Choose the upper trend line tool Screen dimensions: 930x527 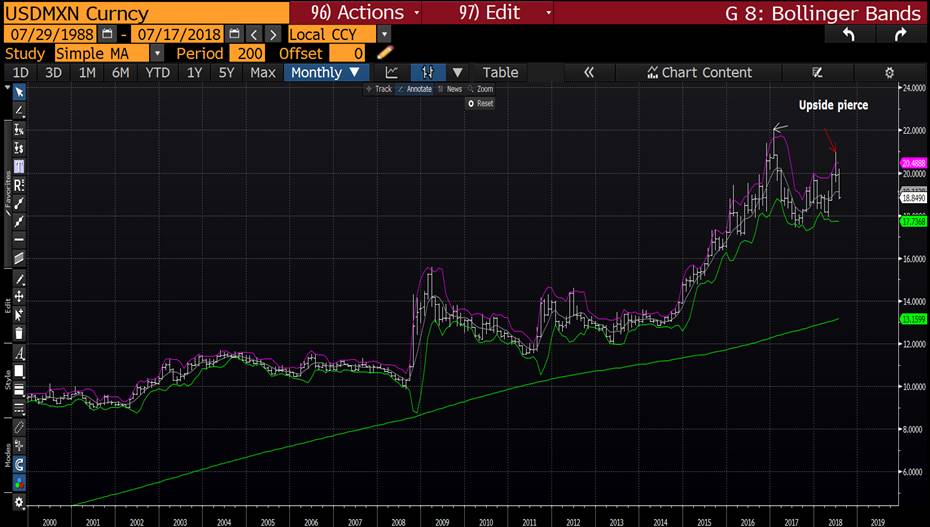pos(19,203)
